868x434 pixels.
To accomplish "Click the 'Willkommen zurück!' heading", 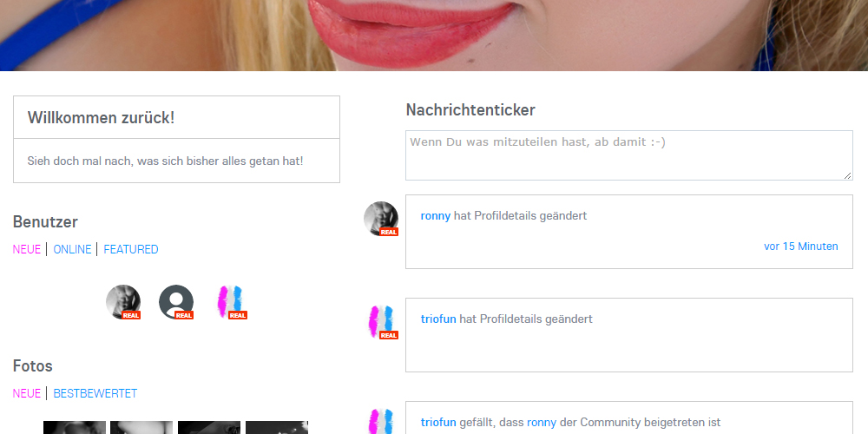I will (x=101, y=117).
